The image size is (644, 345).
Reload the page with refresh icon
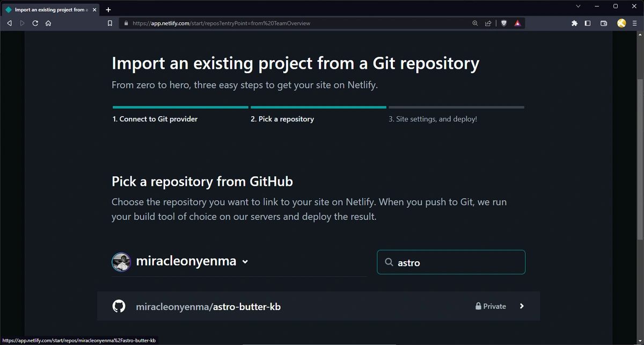(35, 23)
